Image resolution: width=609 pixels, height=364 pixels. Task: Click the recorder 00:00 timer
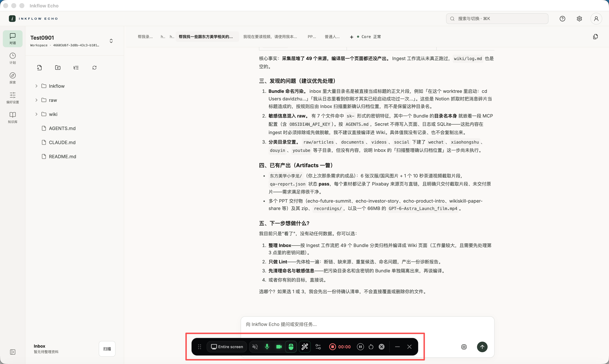344,347
